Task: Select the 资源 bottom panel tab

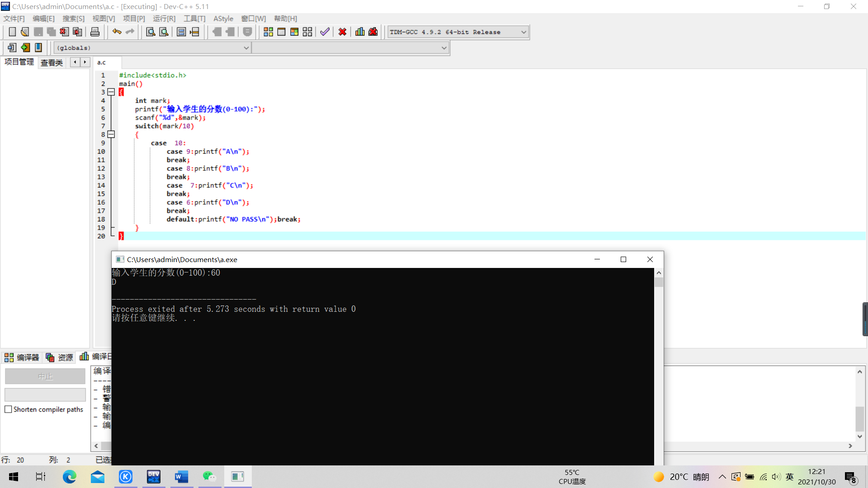Action: [x=60, y=357]
